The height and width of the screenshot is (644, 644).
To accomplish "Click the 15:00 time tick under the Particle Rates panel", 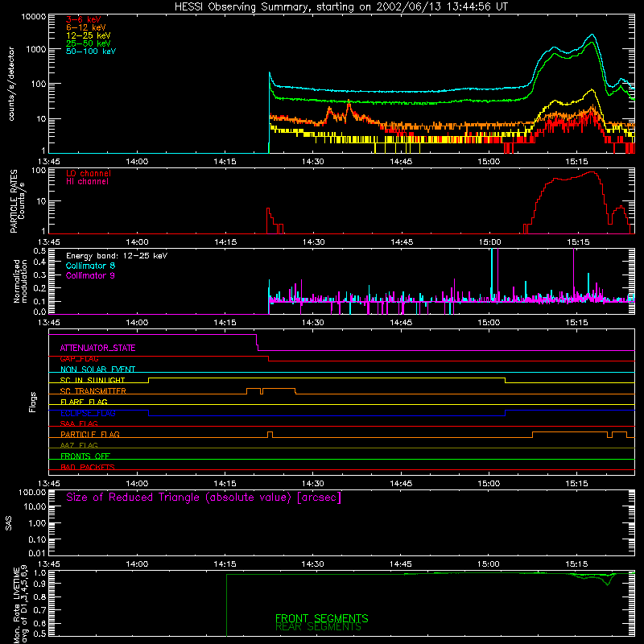I will click(x=489, y=242).
